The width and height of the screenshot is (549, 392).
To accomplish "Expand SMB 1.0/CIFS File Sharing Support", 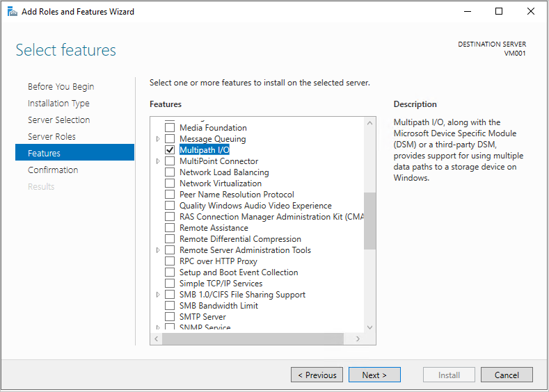I will (158, 295).
